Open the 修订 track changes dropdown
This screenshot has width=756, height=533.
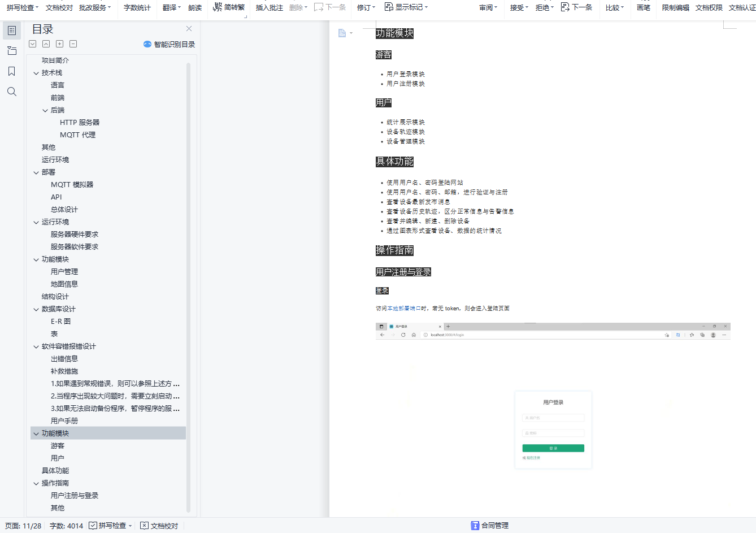click(366, 8)
